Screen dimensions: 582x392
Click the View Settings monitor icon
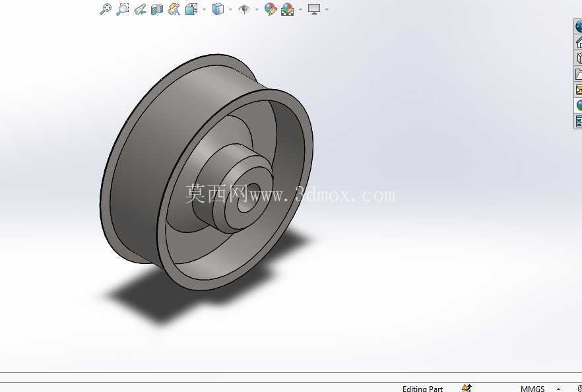(314, 9)
